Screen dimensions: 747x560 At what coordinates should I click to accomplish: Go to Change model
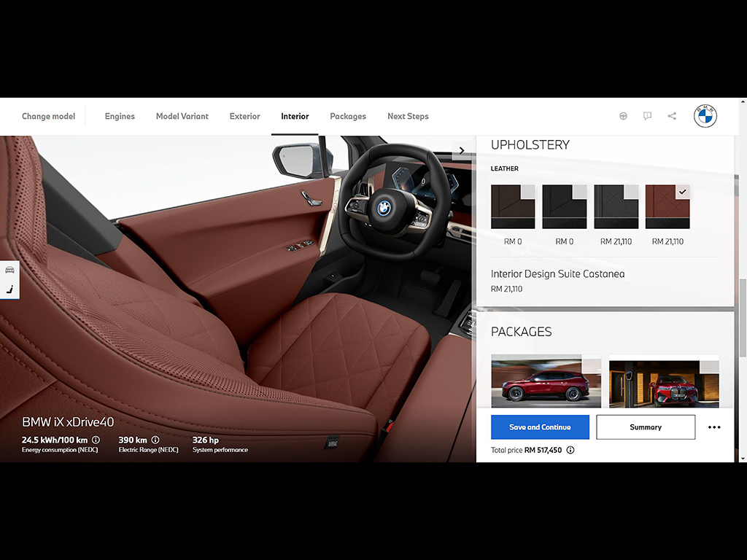click(49, 116)
